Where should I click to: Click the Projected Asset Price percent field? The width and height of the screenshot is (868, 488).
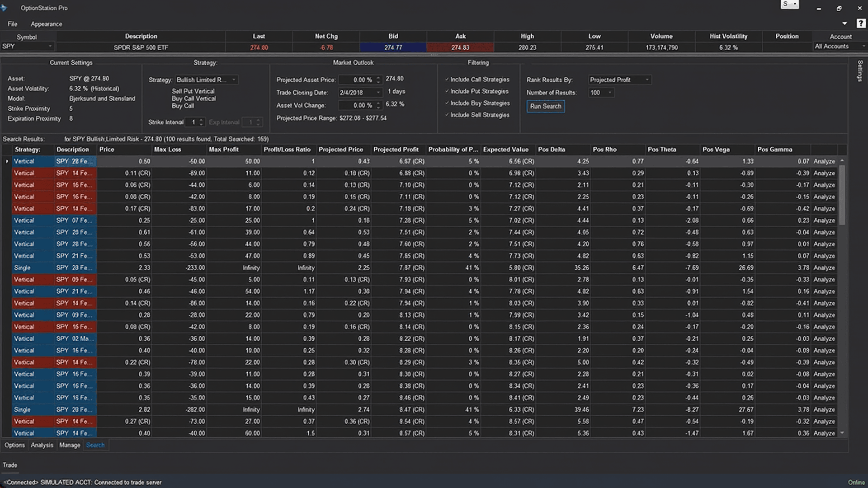(x=357, y=80)
